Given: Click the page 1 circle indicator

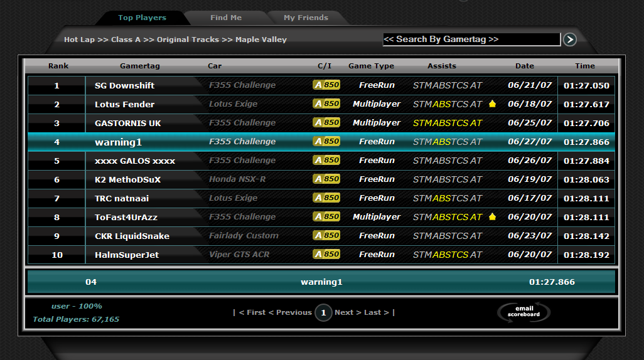Looking at the screenshot, I should click(x=323, y=312).
